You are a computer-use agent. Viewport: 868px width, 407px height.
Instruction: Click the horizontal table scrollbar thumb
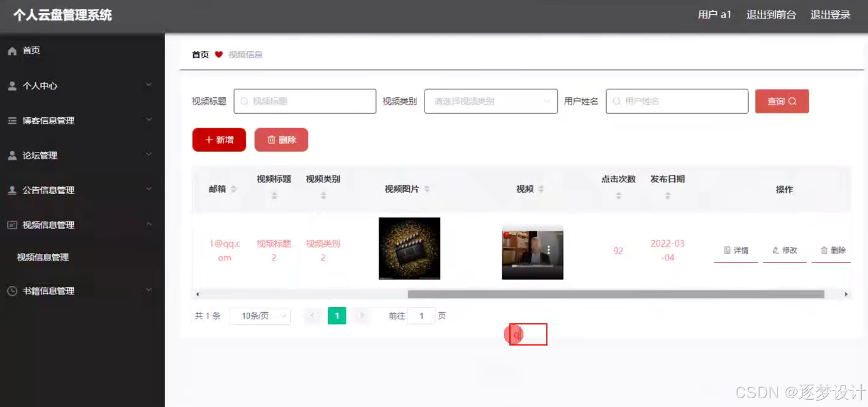point(616,294)
